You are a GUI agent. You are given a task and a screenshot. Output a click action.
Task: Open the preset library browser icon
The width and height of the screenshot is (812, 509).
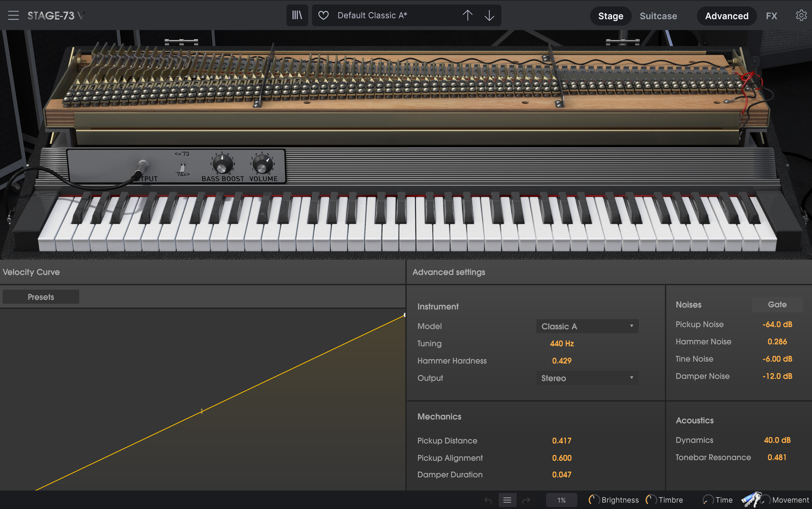[297, 15]
